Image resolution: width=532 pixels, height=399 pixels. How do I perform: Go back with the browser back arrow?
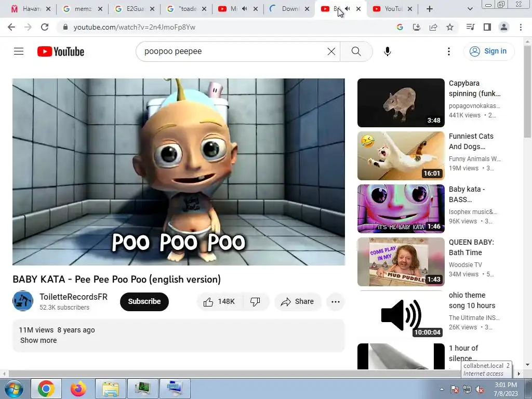pyautogui.click(x=11, y=27)
